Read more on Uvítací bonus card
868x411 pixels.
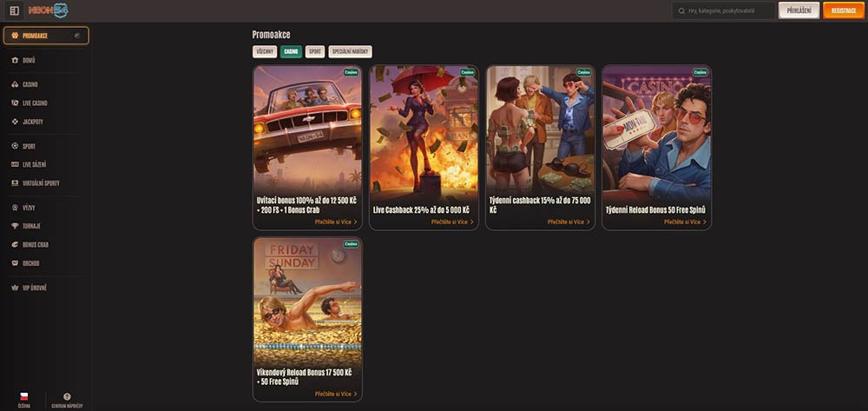(x=336, y=222)
